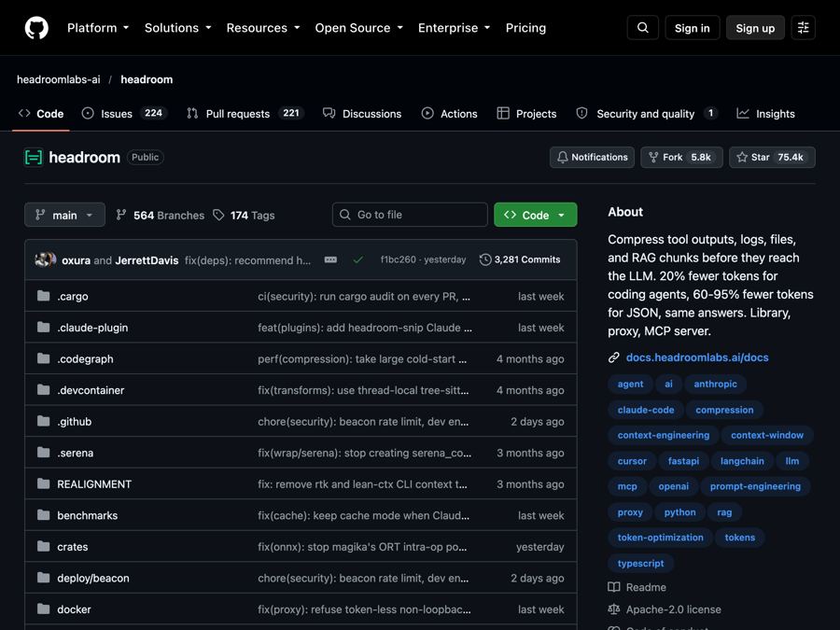
Task: Click the branch icon beside 564 Branches
Action: tap(121, 215)
